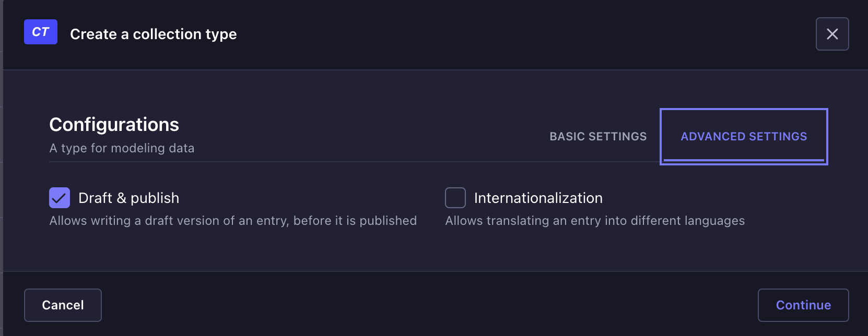
Task: Click the translating entry description text
Action: [595, 221]
